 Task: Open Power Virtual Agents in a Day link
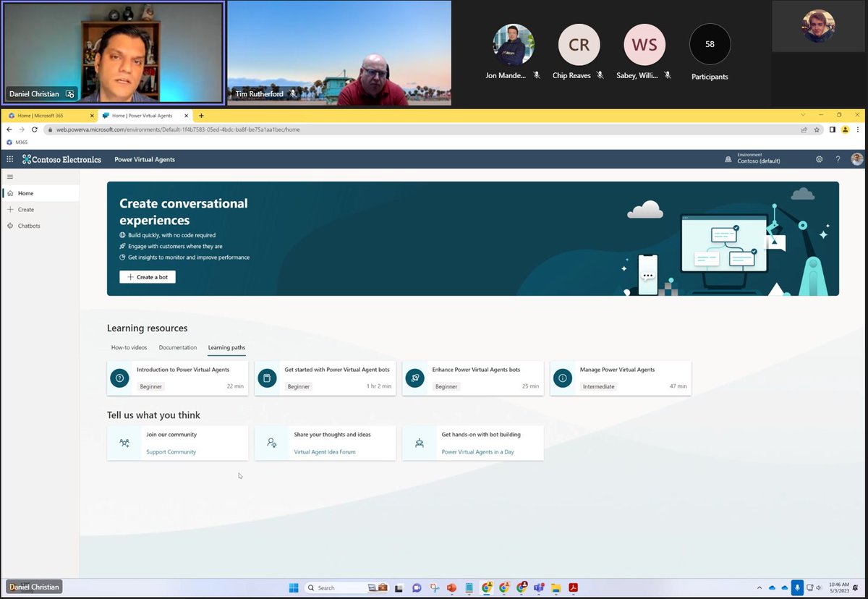click(x=478, y=452)
